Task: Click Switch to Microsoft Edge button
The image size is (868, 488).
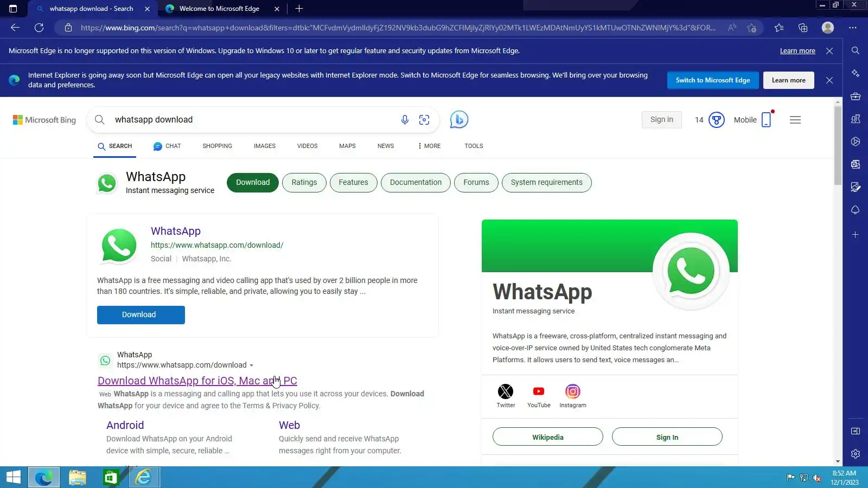Action: click(x=713, y=80)
